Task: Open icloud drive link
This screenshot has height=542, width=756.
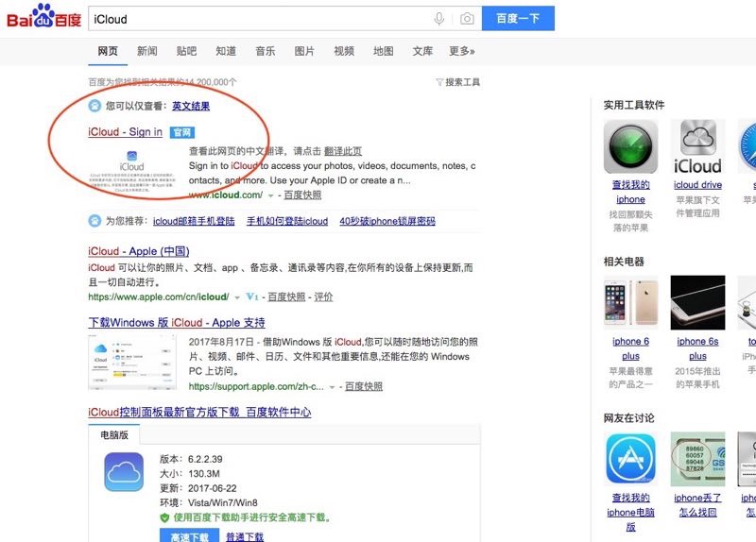Action: tap(697, 185)
